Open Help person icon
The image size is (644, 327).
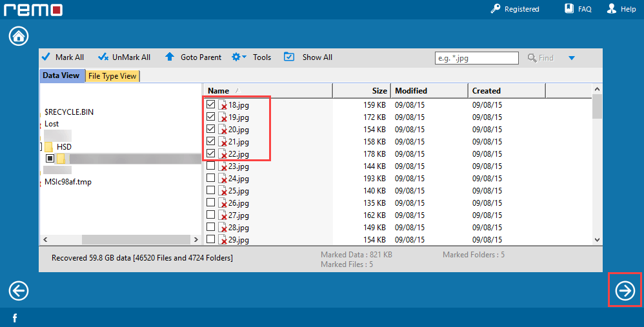point(612,8)
